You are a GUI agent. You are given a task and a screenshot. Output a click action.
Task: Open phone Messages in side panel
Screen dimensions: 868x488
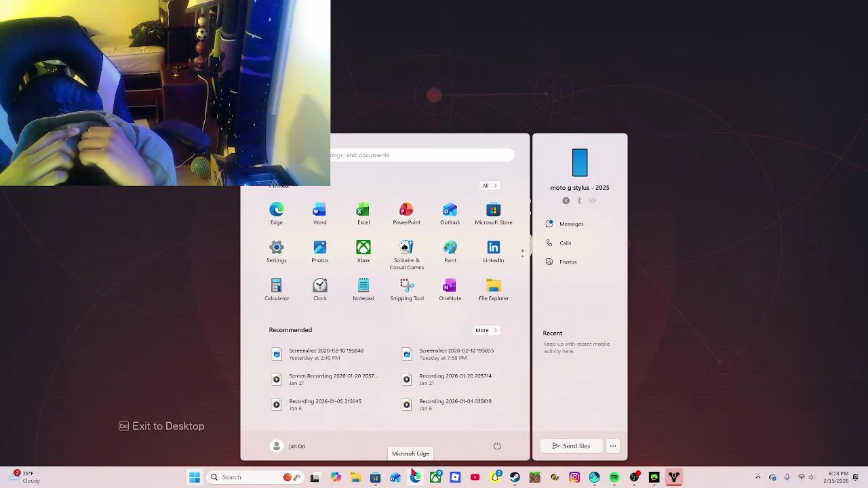564,224
